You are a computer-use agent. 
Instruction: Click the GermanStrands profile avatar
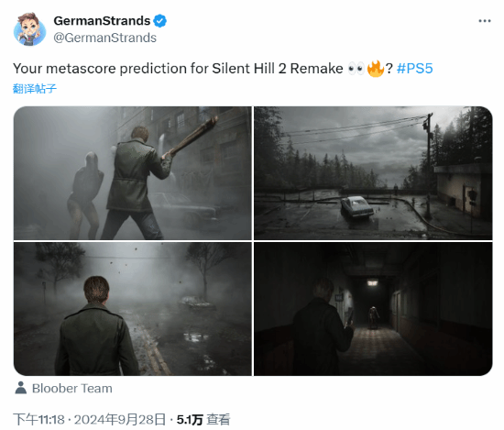coord(29,29)
